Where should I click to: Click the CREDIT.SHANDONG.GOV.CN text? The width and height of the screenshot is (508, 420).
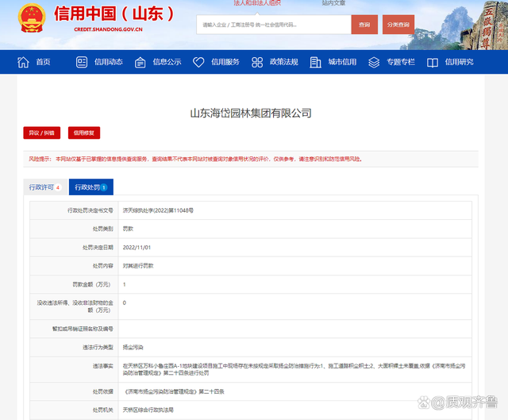coord(108,29)
